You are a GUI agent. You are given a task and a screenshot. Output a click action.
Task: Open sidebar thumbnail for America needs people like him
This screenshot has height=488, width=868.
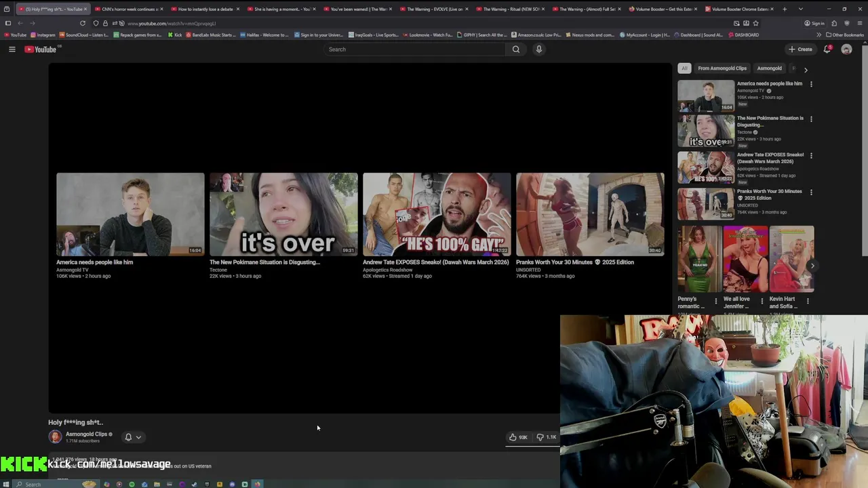(706, 96)
